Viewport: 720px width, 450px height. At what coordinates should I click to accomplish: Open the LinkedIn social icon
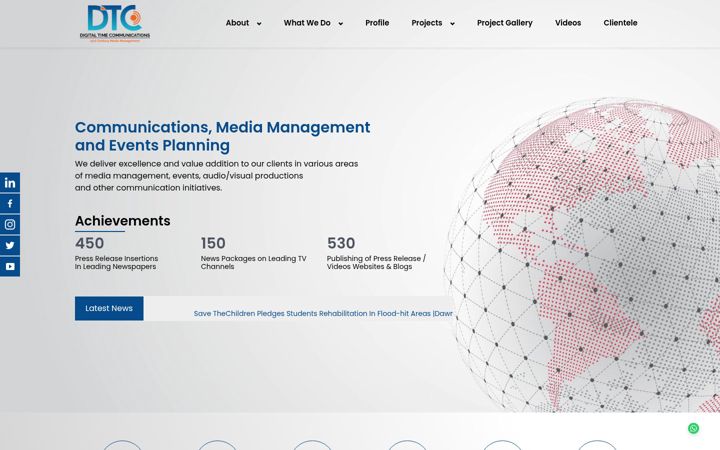click(x=10, y=183)
